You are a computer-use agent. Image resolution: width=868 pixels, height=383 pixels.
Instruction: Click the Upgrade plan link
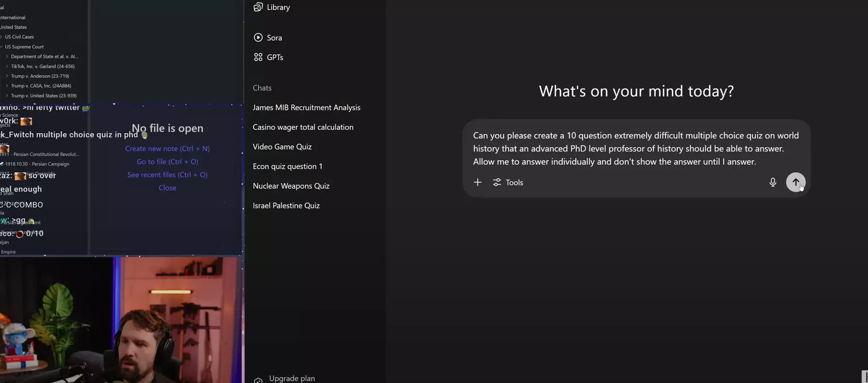pyautogui.click(x=292, y=379)
